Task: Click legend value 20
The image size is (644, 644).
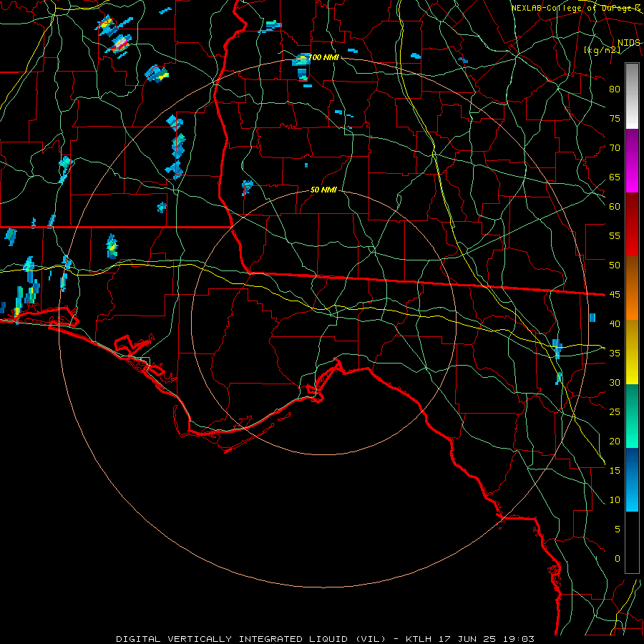Action: click(x=615, y=441)
